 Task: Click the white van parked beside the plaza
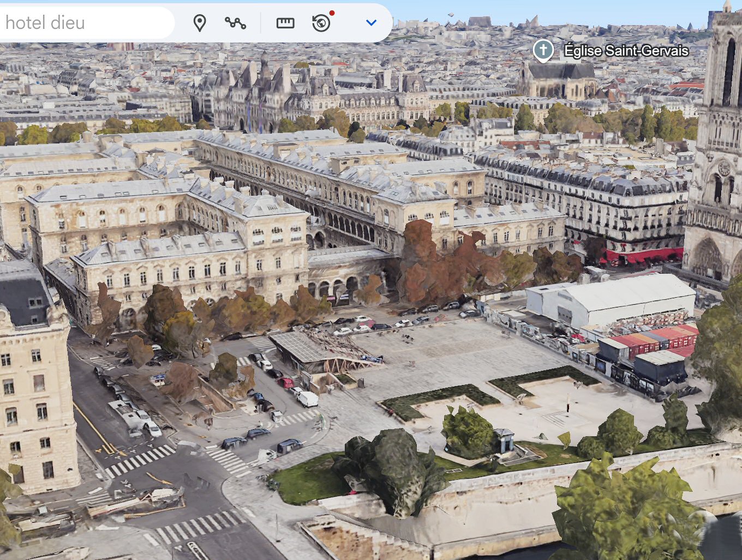[308, 399]
